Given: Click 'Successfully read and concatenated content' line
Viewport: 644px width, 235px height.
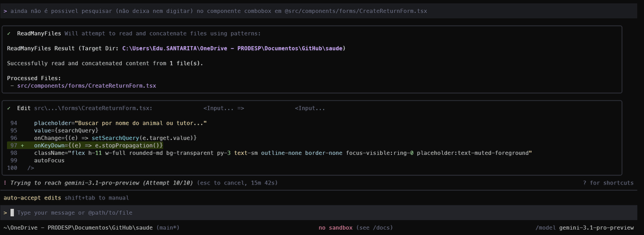Looking at the screenshot, I should (x=105, y=63).
